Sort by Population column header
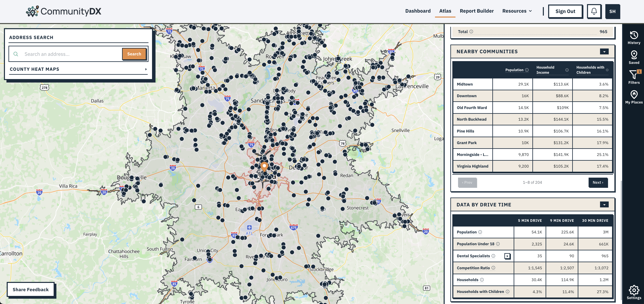 pos(514,70)
